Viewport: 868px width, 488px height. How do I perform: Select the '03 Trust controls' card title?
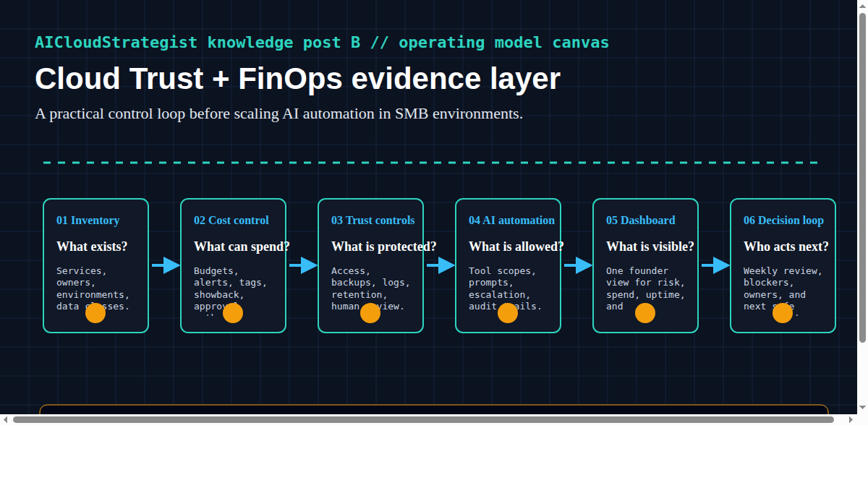pyautogui.click(x=373, y=221)
